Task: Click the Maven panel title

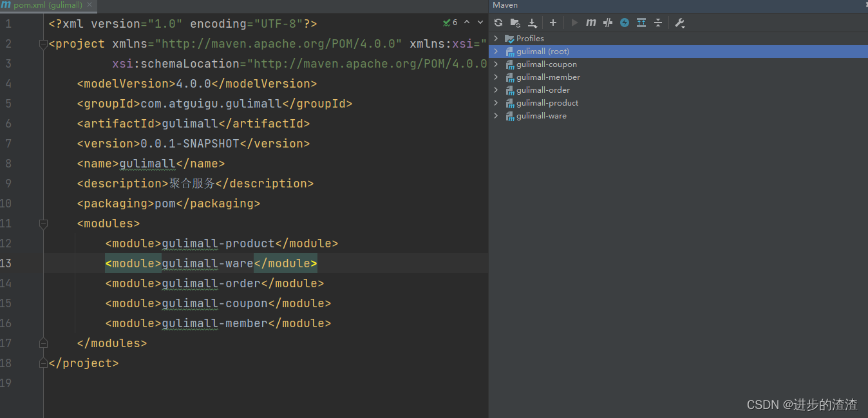Action: [x=505, y=5]
